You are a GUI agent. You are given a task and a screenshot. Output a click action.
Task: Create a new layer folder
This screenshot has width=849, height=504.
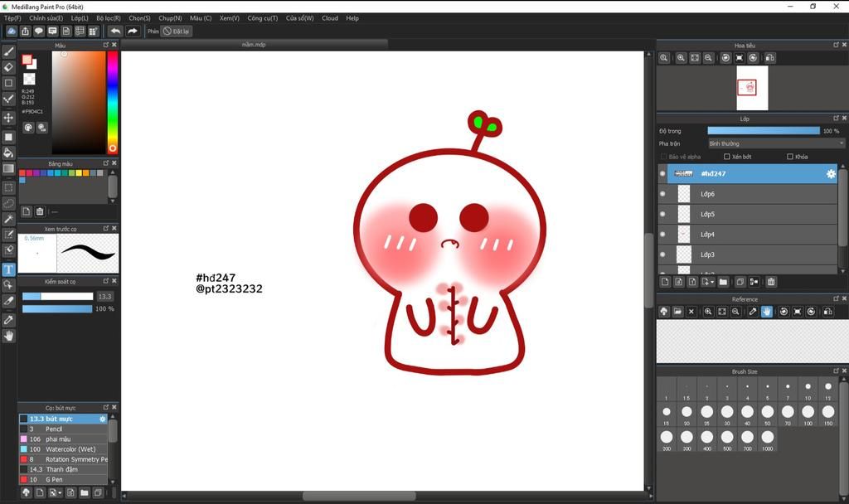click(723, 282)
